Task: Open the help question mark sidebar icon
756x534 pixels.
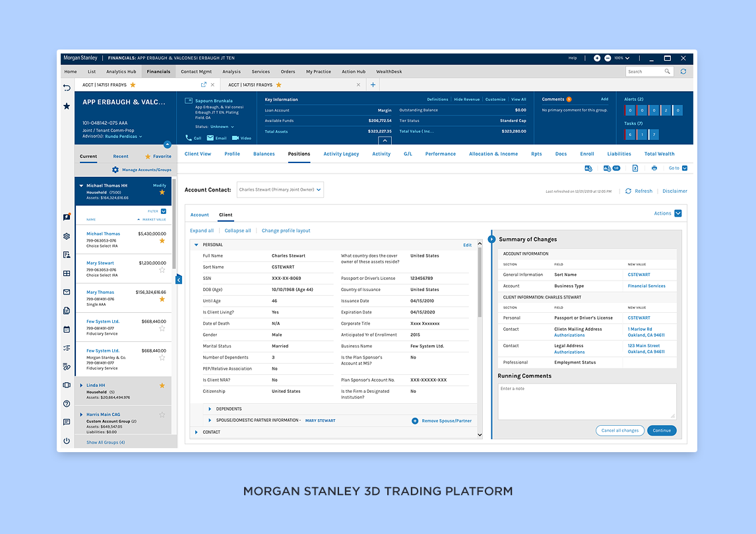Action: pos(67,404)
